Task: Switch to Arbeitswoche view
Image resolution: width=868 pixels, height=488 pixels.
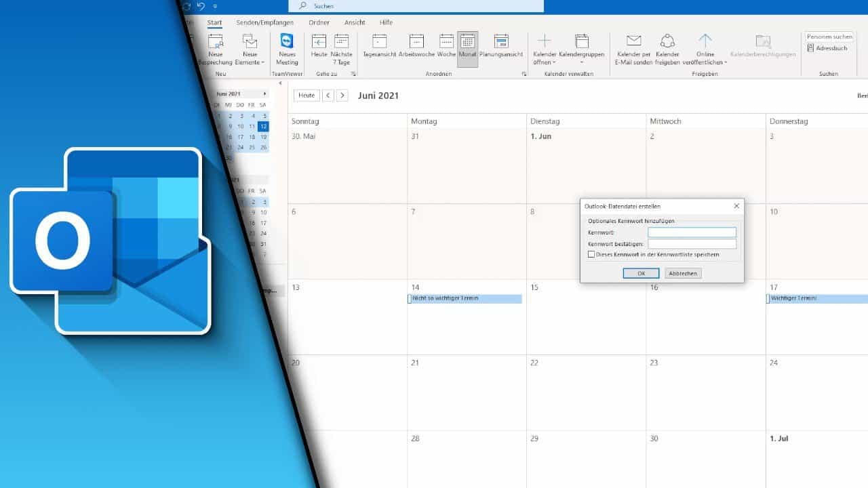Action: coord(416,45)
